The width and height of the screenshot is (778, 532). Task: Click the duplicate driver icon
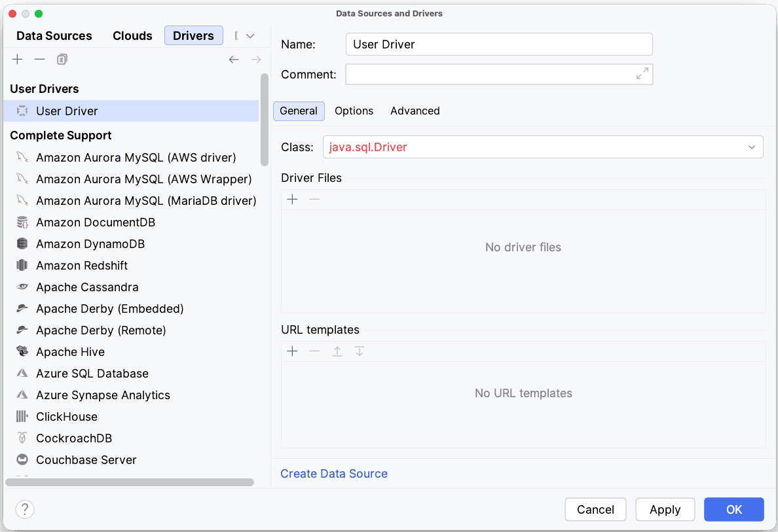click(x=62, y=60)
